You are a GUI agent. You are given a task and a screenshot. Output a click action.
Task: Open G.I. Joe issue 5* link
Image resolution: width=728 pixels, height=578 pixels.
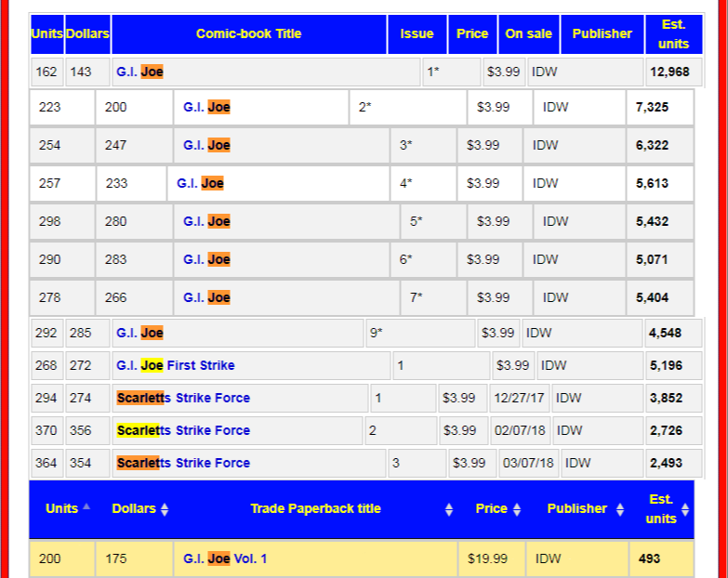point(206,221)
